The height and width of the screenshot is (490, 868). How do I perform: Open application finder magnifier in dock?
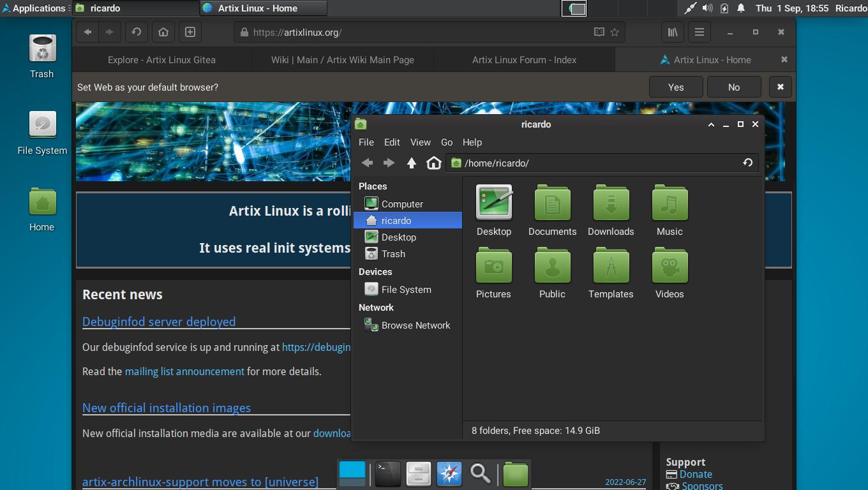480,473
